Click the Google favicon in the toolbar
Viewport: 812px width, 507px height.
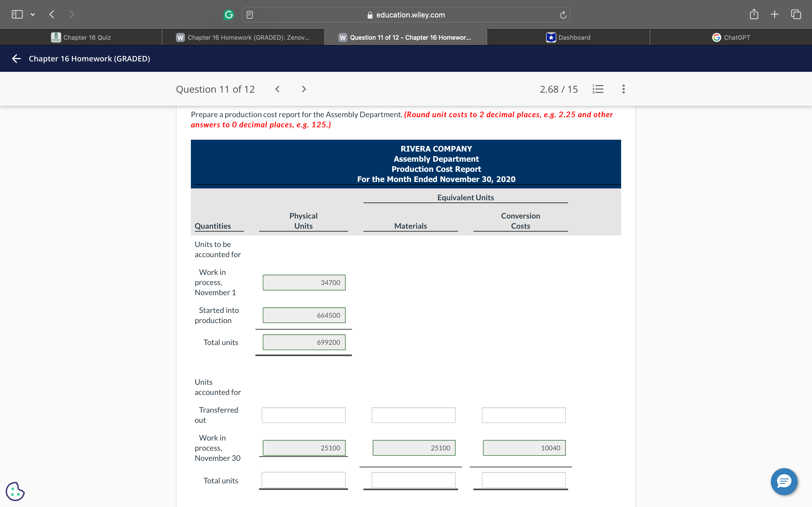(x=229, y=14)
